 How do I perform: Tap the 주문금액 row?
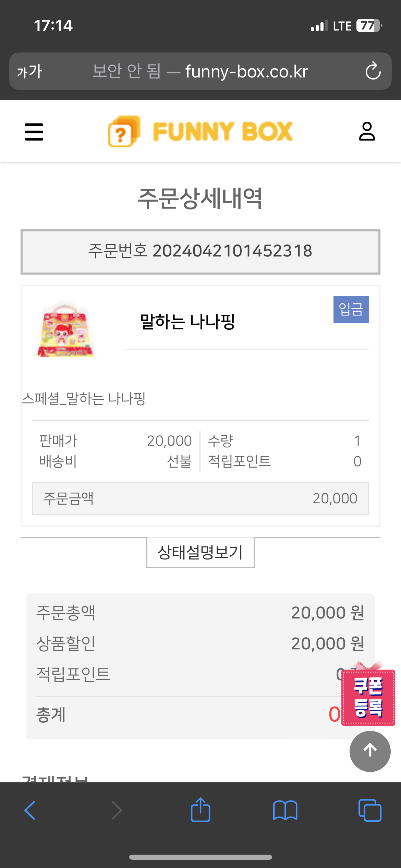tap(200, 498)
